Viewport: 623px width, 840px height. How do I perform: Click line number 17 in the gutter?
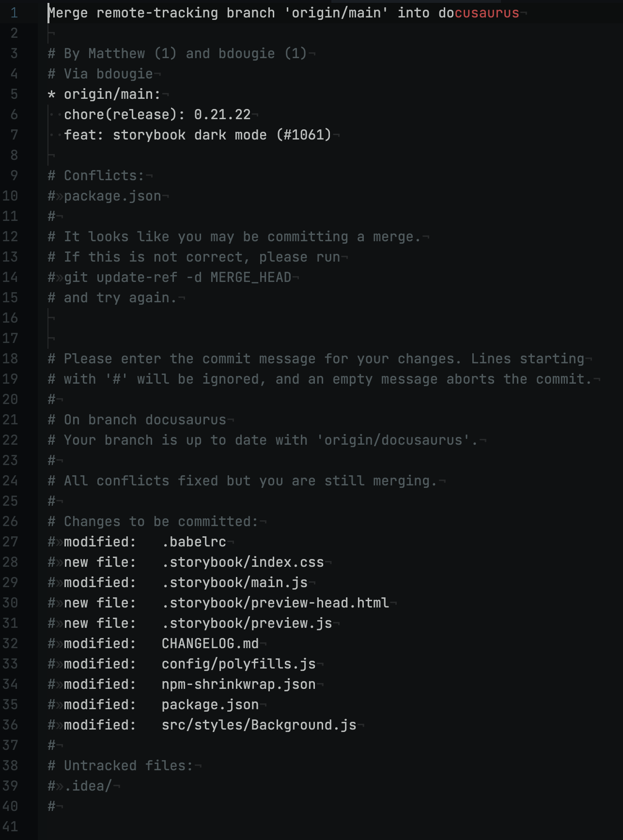pos(10,339)
